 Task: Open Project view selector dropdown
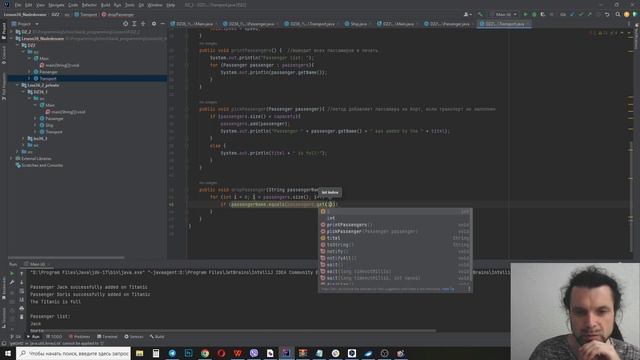coord(25,24)
